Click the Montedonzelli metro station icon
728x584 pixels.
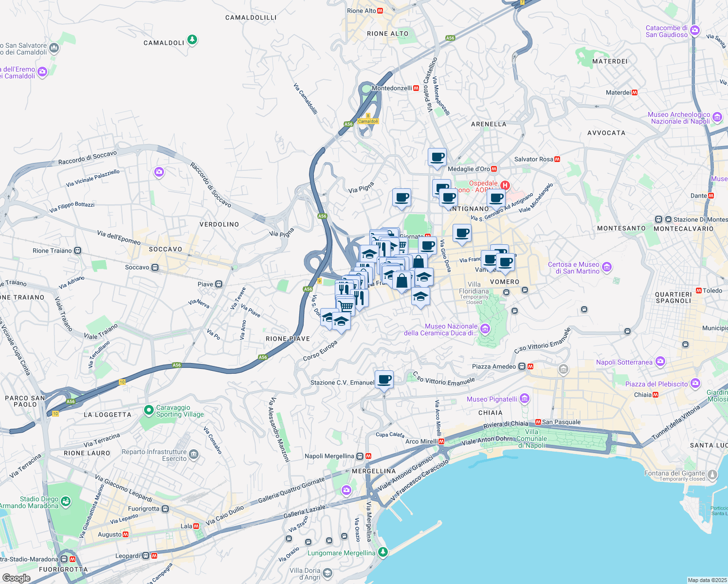(x=415, y=88)
